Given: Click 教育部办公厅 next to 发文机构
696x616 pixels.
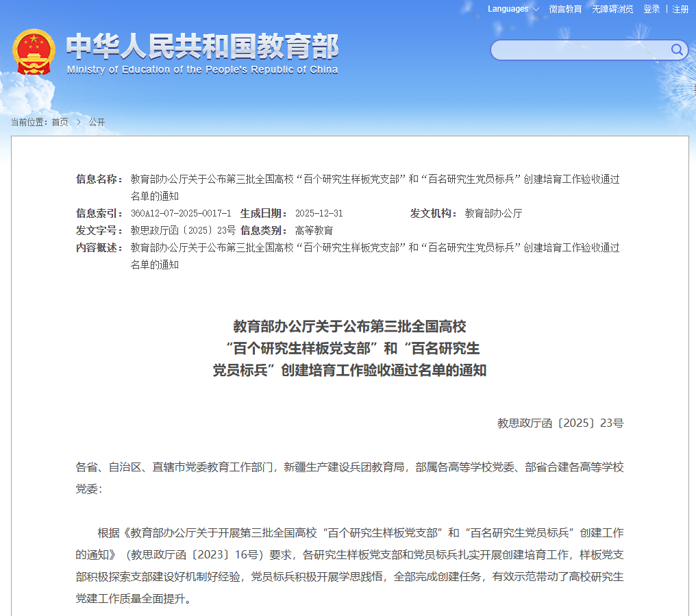Looking at the screenshot, I should click(493, 213).
